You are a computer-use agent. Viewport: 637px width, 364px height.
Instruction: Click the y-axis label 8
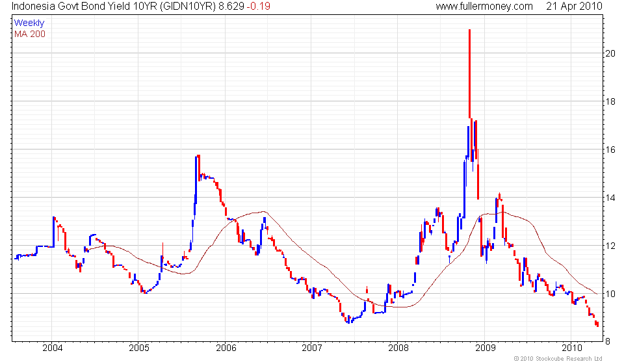pos(608,342)
